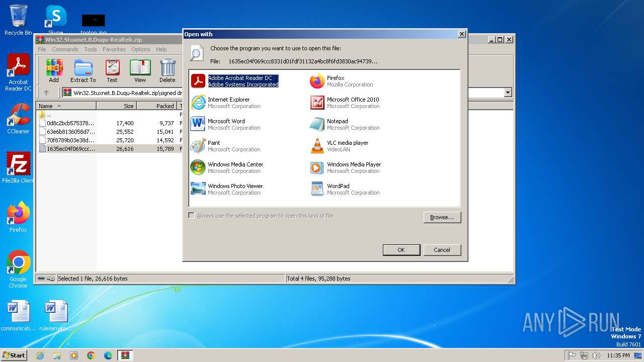Click volume icon in system tray
Screen dimensions: 644x362
click(596, 355)
